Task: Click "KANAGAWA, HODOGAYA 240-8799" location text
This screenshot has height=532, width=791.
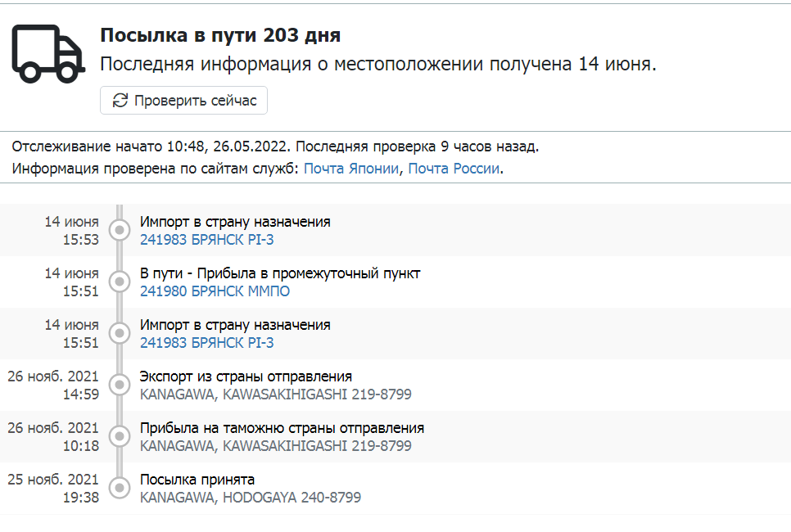Action: point(250,498)
